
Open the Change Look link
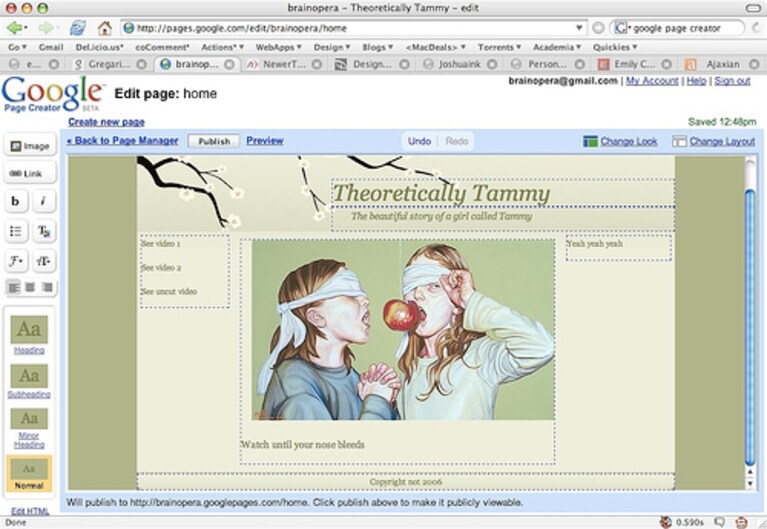tap(629, 141)
